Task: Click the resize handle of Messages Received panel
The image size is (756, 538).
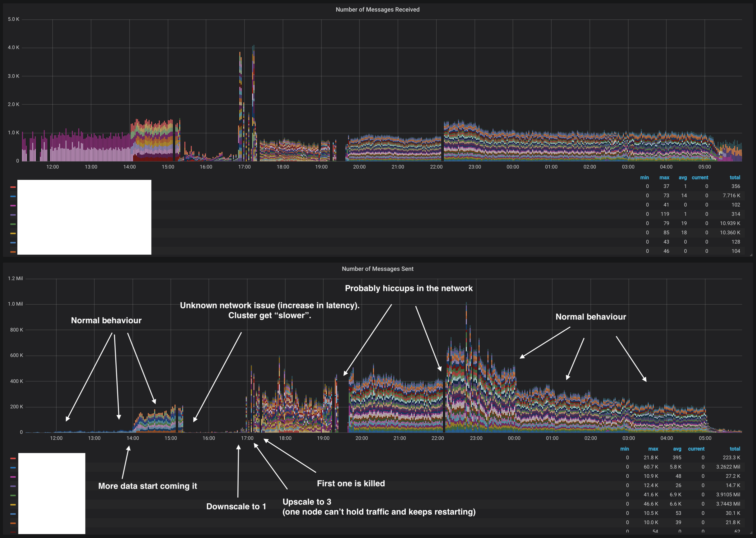Action: point(751,255)
